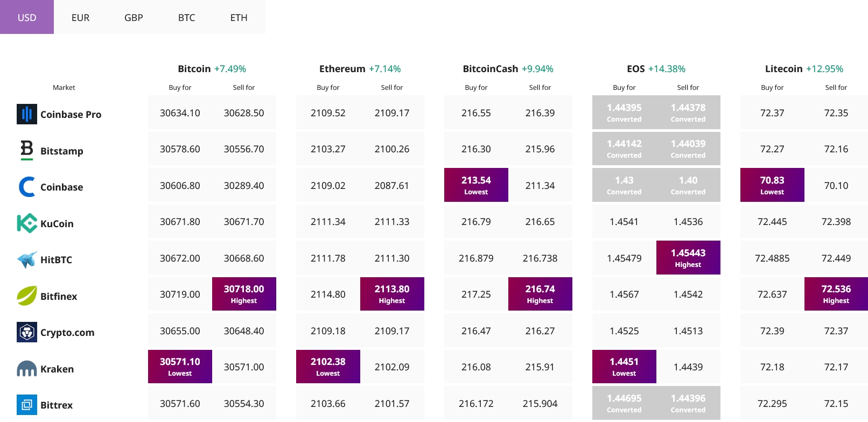Open the Bitfinex market link
Viewport: 868px width, 422px height.
click(59, 297)
